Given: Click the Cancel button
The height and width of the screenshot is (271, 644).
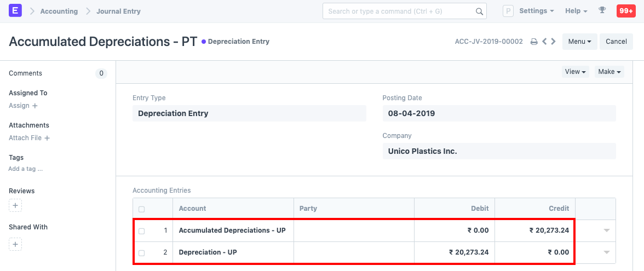Looking at the screenshot, I should 616,42.
